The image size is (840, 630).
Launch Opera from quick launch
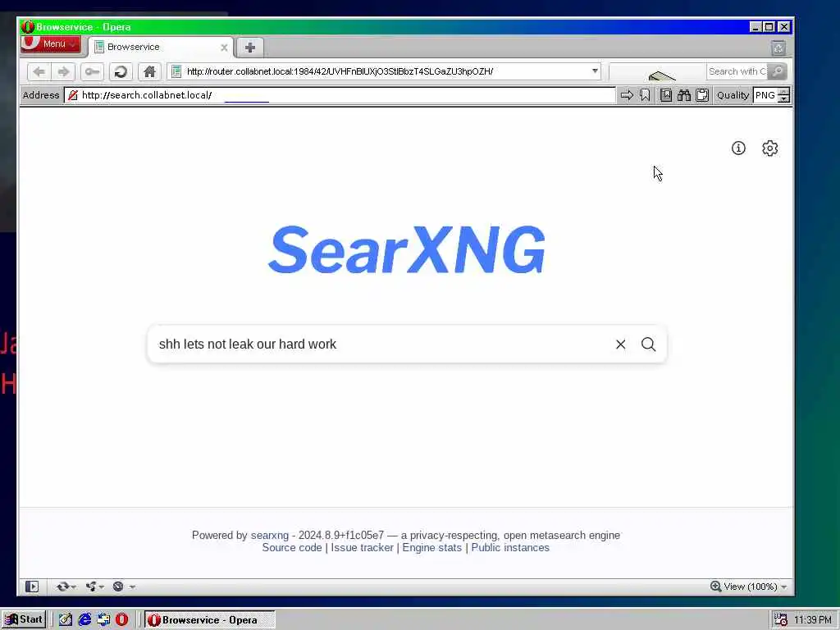[x=122, y=620]
